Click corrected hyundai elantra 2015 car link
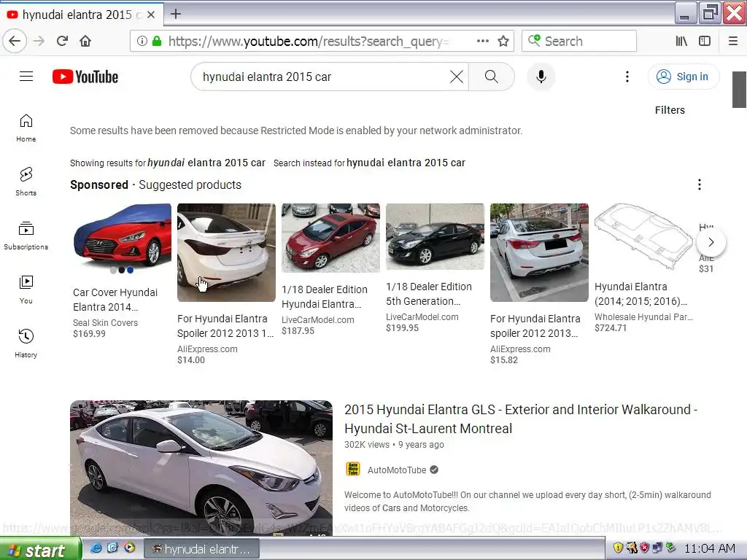The image size is (747, 560). pyautogui.click(x=206, y=163)
